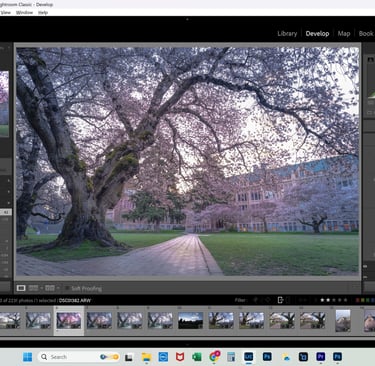Switch to the Map module
This screenshot has width=375, height=366.
[344, 34]
